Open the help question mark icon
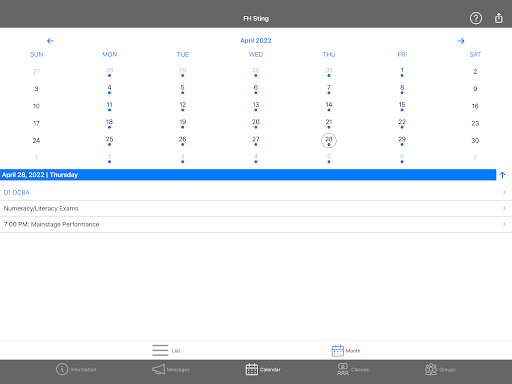Viewport: 512px width, 384px height. click(476, 18)
